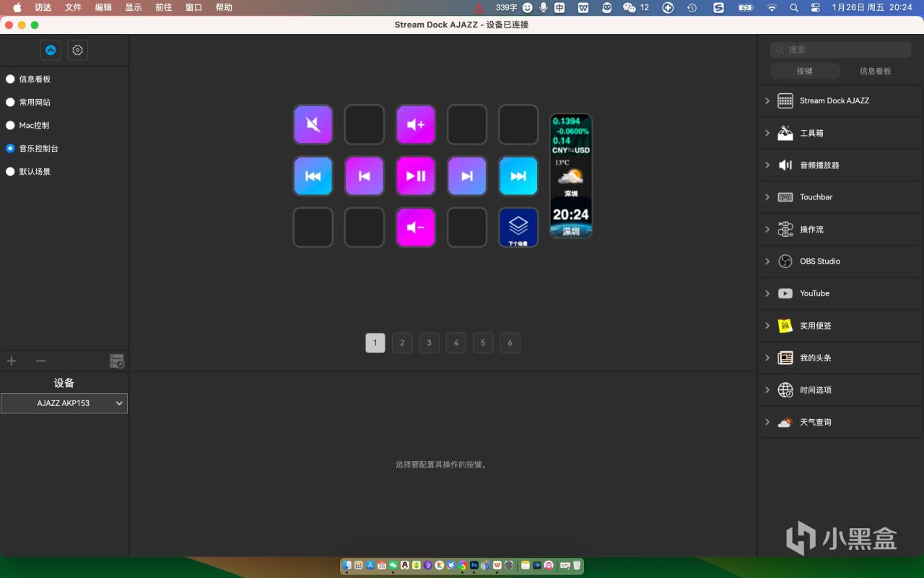Viewport: 924px width, 578px height.
Task: Go to page 2
Action: click(x=402, y=343)
